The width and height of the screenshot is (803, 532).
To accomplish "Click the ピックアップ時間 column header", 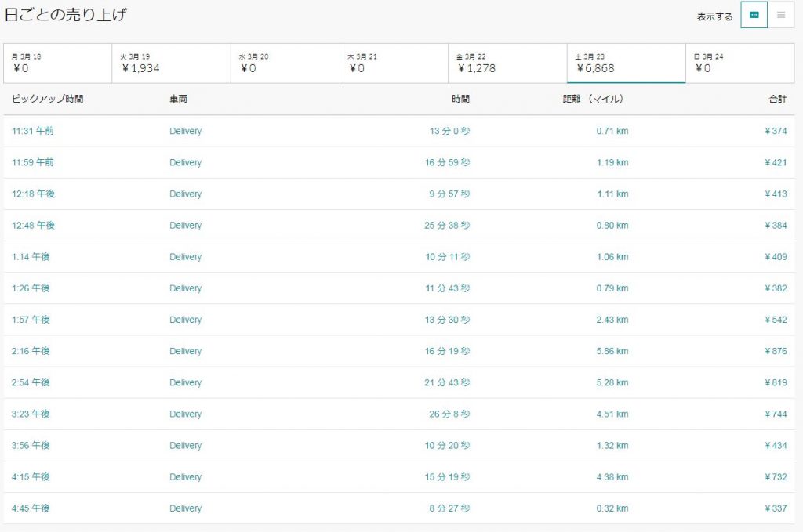I will pos(48,99).
